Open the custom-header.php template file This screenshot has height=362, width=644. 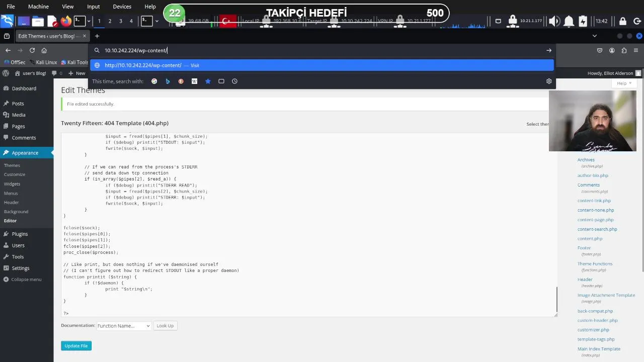coord(598,320)
